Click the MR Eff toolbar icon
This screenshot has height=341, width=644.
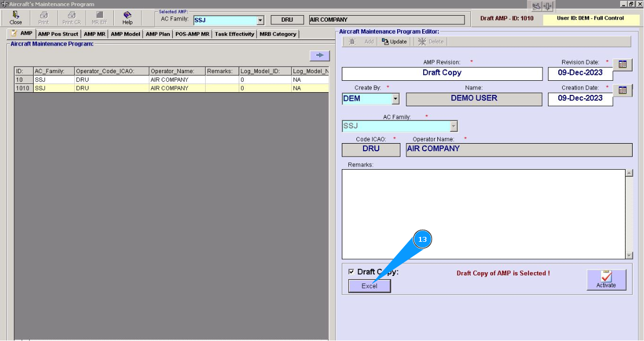(x=99, y=18)
